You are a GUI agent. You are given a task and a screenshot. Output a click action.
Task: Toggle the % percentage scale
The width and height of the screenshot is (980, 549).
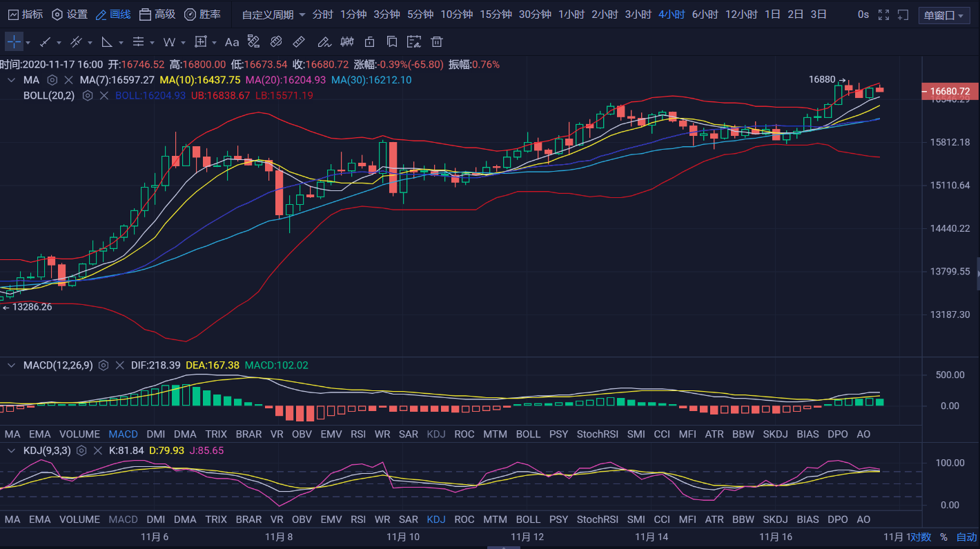coord(943,537)
